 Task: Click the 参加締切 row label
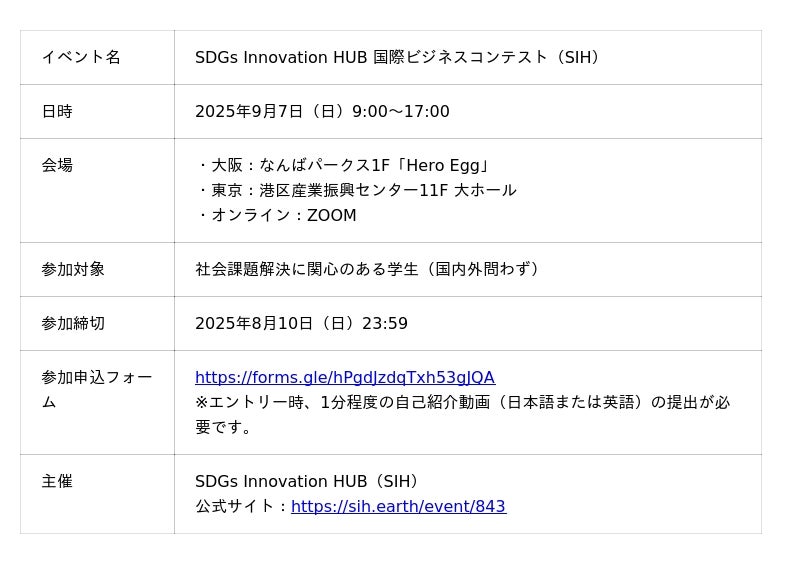pos(73,324)
